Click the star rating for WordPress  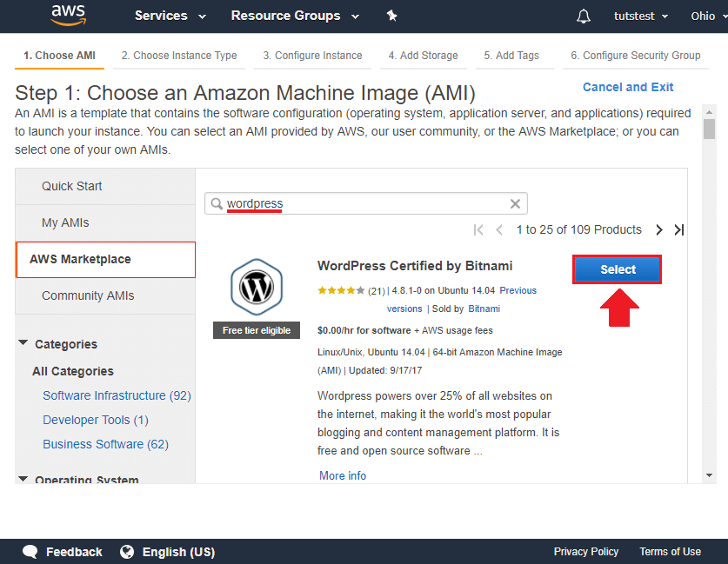[341, 291]
